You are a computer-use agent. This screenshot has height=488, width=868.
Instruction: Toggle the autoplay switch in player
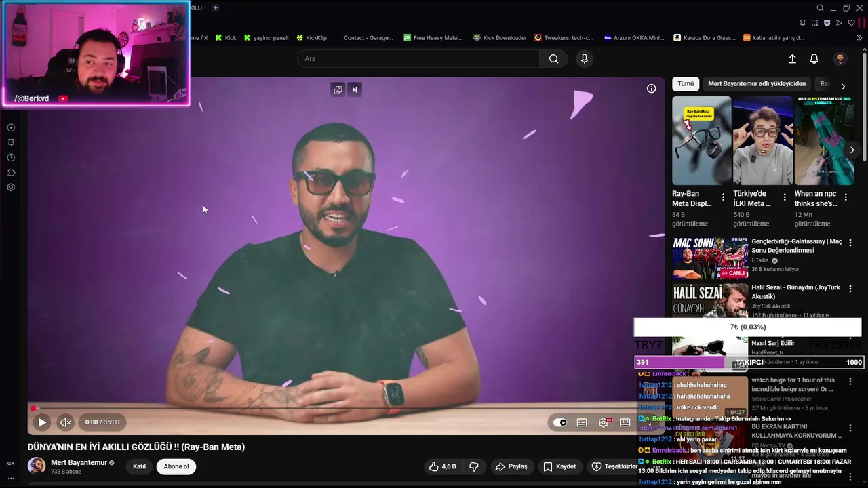click(560, 422)
